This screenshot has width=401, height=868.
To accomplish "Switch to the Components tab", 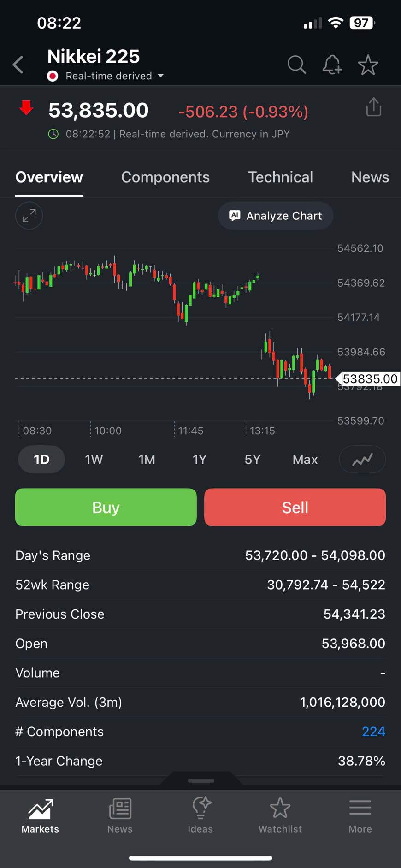I will (x=165, y=177).
